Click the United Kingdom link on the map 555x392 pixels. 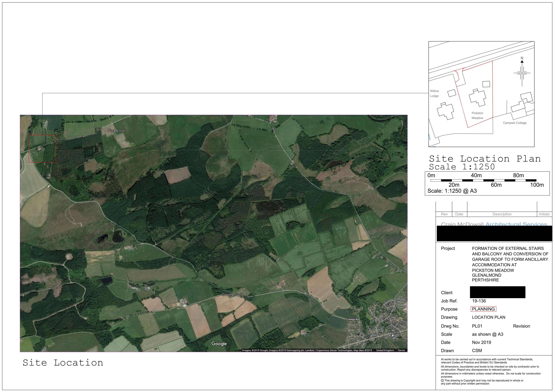point(385,350)
